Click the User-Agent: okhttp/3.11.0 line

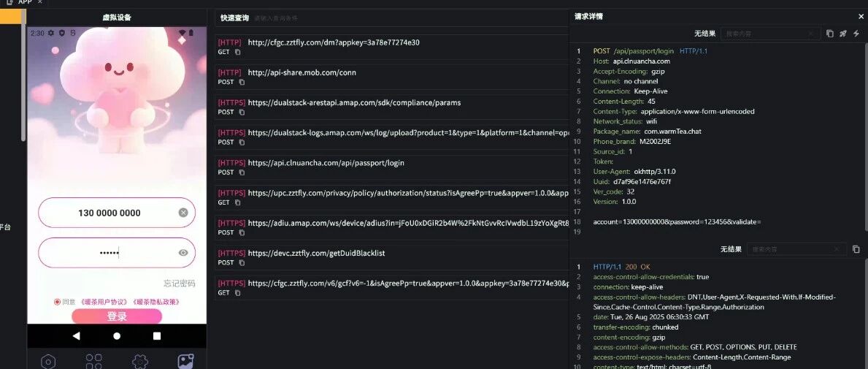click(x=634, y=172)
